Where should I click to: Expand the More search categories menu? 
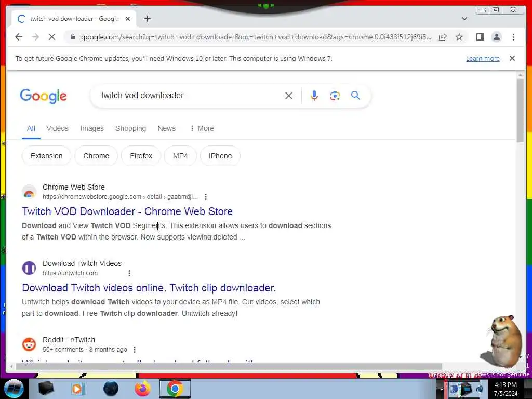(x=202, y=129)
